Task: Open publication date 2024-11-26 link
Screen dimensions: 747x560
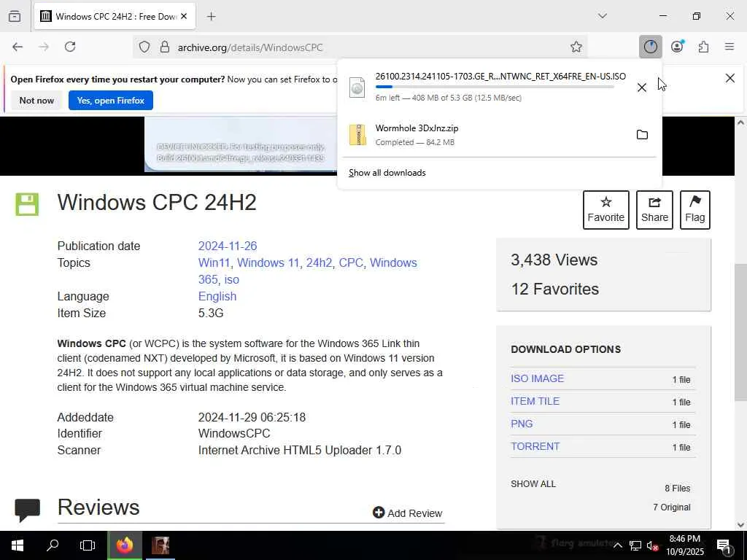Action: pyautogui.click(x=228, y=246)
